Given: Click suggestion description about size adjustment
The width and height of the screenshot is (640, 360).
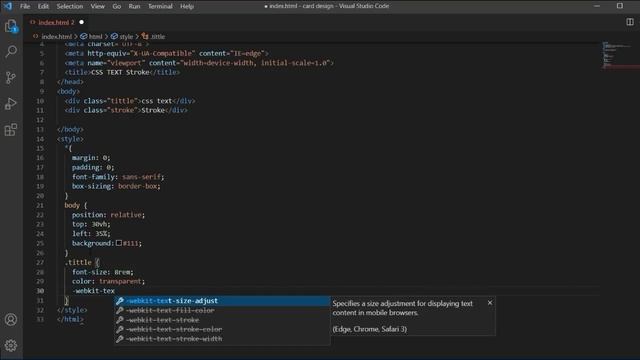Looking at the screenshot, I should click(402, 308).
